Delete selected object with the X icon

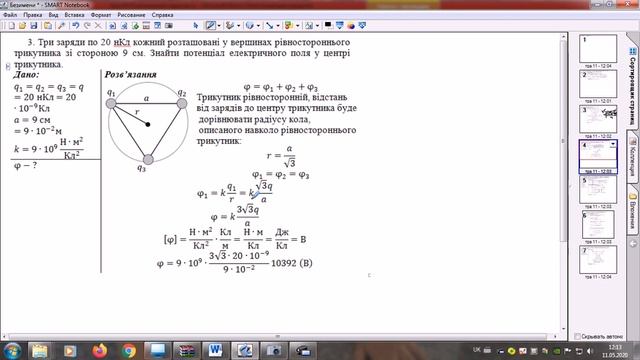(x=98, y=26)
